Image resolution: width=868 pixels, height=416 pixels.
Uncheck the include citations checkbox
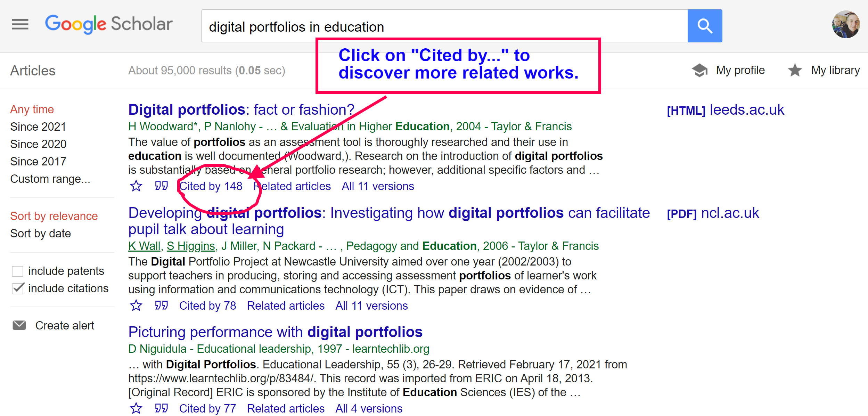(17, 288)
